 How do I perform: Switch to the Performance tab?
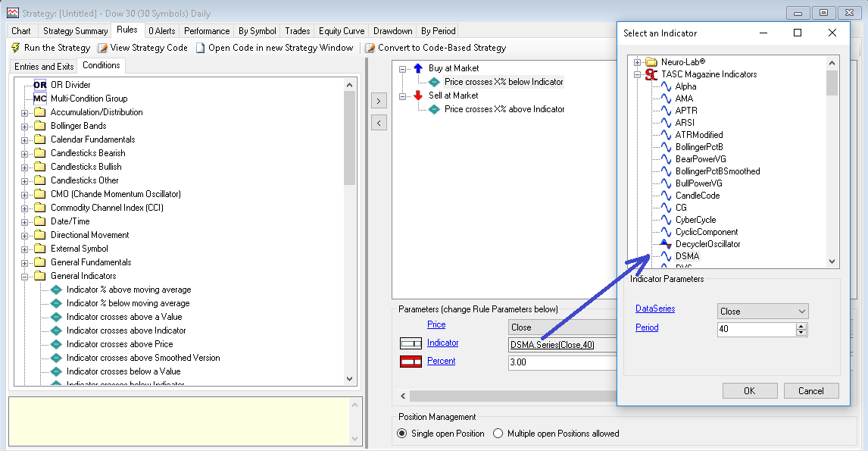click(x=207, y=31)
